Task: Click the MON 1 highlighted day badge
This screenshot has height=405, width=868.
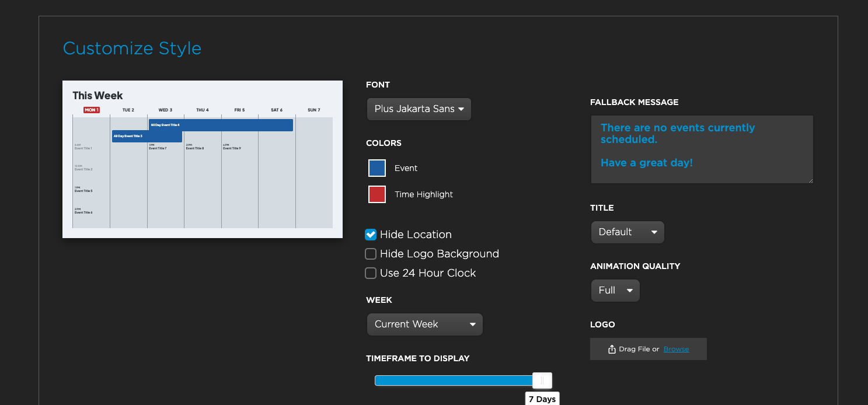Action: pos(92,110)
